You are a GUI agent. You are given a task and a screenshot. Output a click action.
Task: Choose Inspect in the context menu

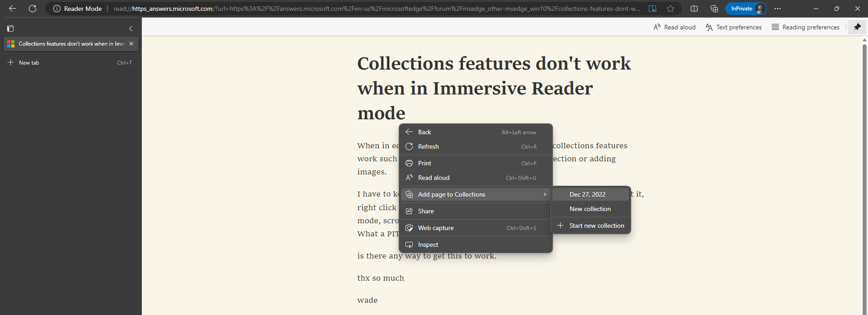click(476, 244)
